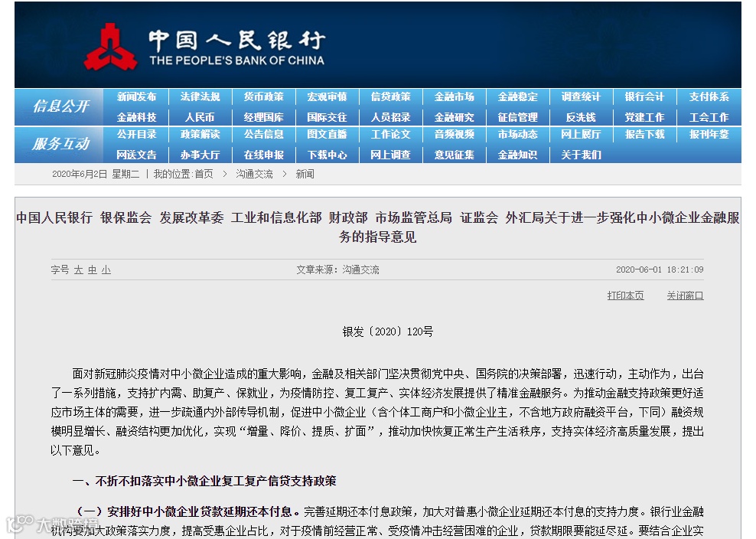Select the 人民币 navigation link
This screenshot has height=539, width=756.
pyautogui.click(x=200, y=117)
